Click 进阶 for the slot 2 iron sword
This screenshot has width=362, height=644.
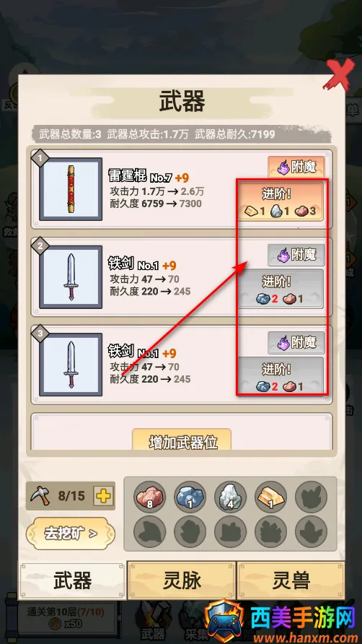click(x=281, y=289)
